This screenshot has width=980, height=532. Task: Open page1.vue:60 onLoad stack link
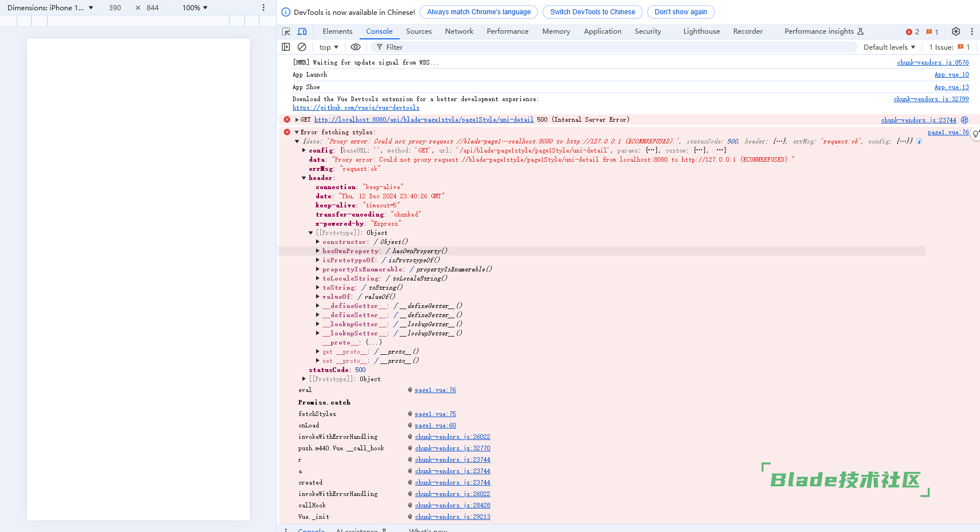pos(436,425)
